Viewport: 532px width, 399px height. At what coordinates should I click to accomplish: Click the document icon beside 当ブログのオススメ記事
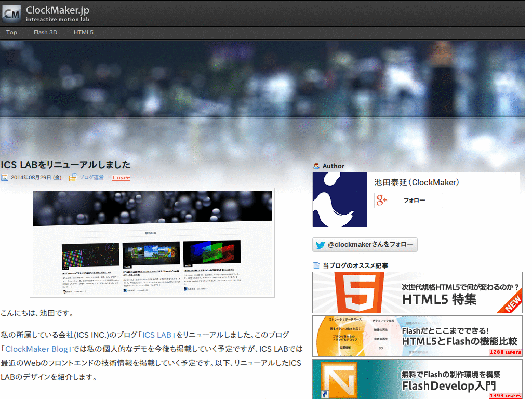coord(316,266)
